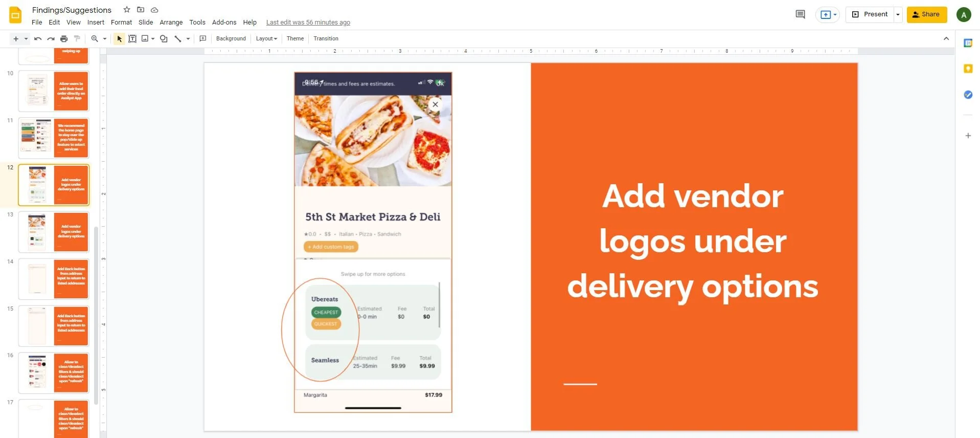Expand the Present options dropdown arrow
980x438 pixels.
coord(898,14)
